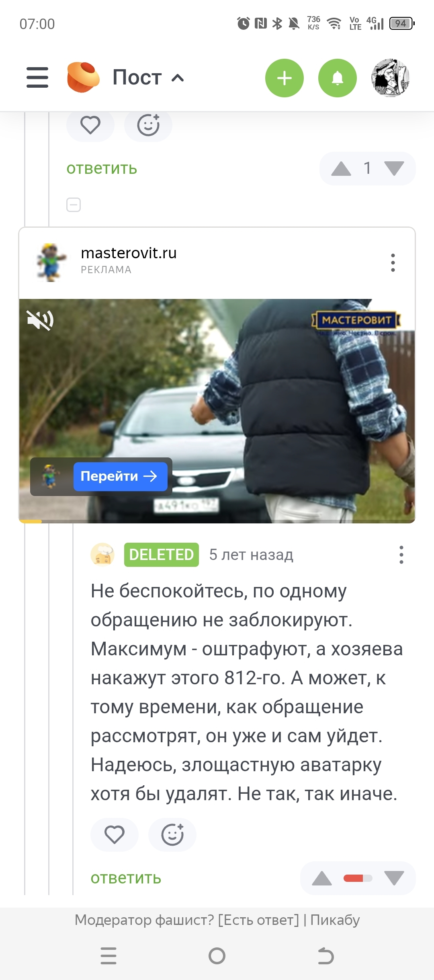Reply to the DELETED user's comment

pyautogui.click(x=126, y=878)
